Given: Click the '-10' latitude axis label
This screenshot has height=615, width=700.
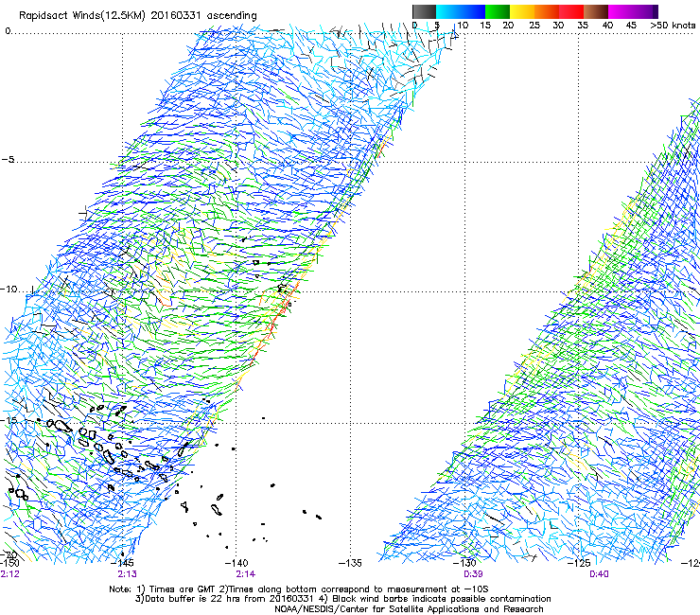Looking at the screenshot, I should point(9,290).
